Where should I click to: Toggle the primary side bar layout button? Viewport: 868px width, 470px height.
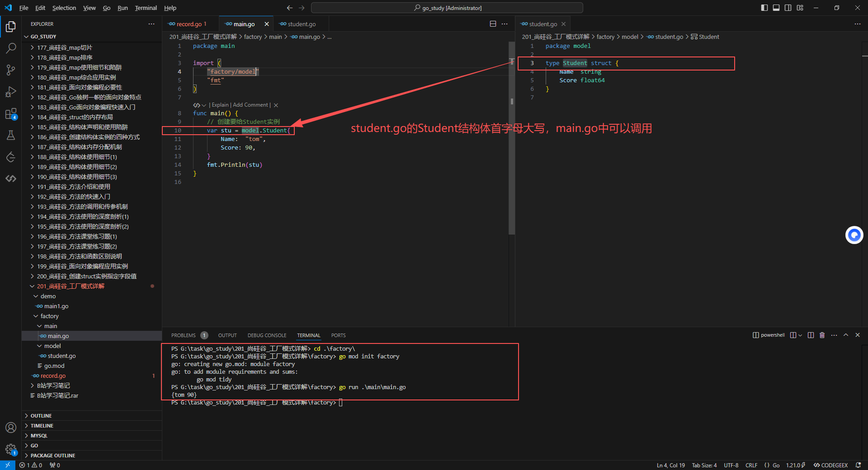pyautogui.click(x=764, y=8)
